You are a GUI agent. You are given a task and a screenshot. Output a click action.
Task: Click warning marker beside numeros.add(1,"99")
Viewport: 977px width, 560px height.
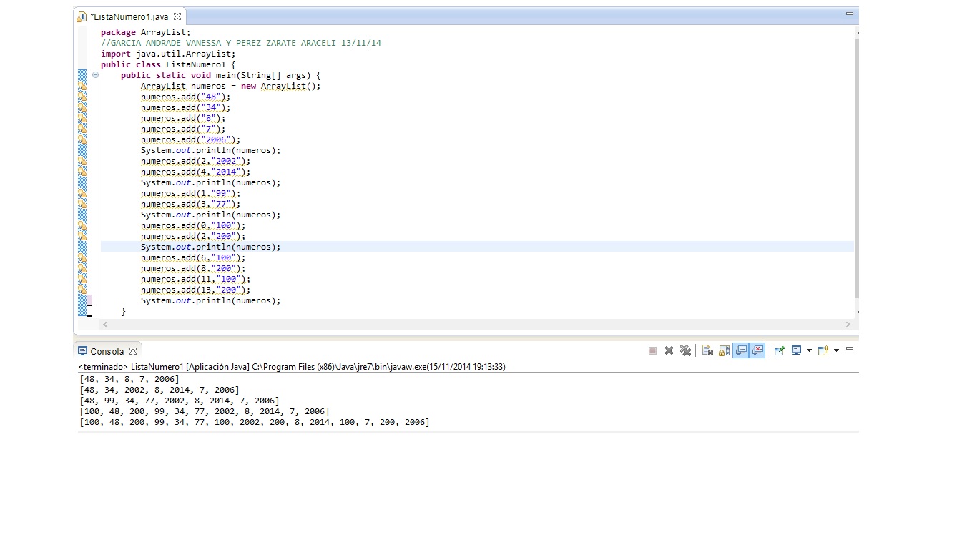click(82, 193)
